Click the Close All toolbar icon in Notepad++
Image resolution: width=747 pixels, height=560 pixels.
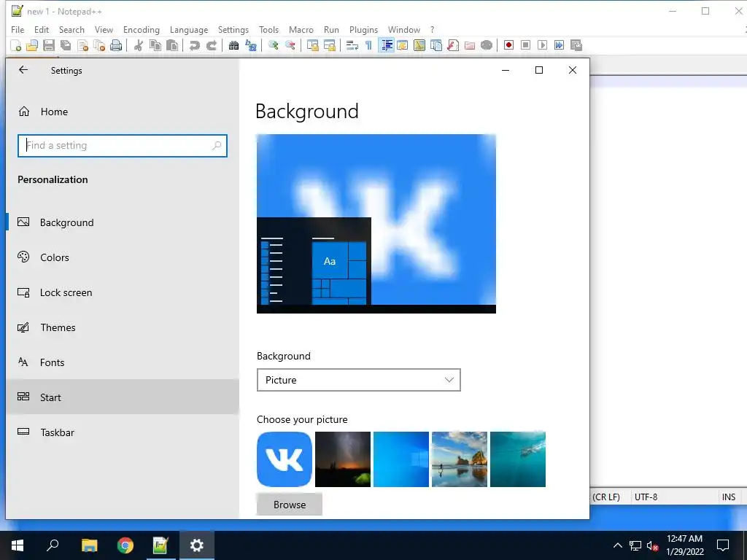click(99, 45)
